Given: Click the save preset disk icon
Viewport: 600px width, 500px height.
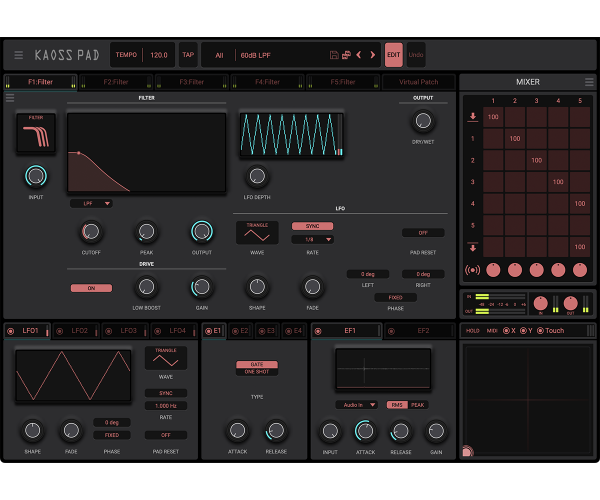Looking at the screenshot, I should 334,55.
